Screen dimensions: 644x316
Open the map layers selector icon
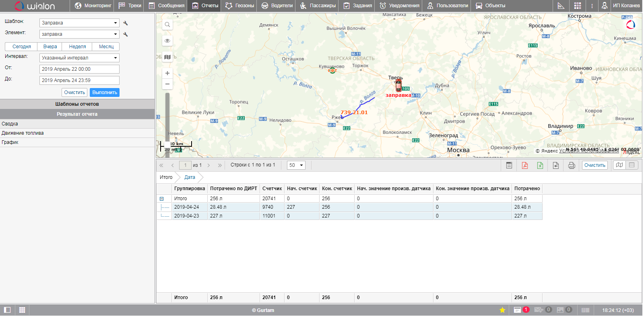(167, 57)
